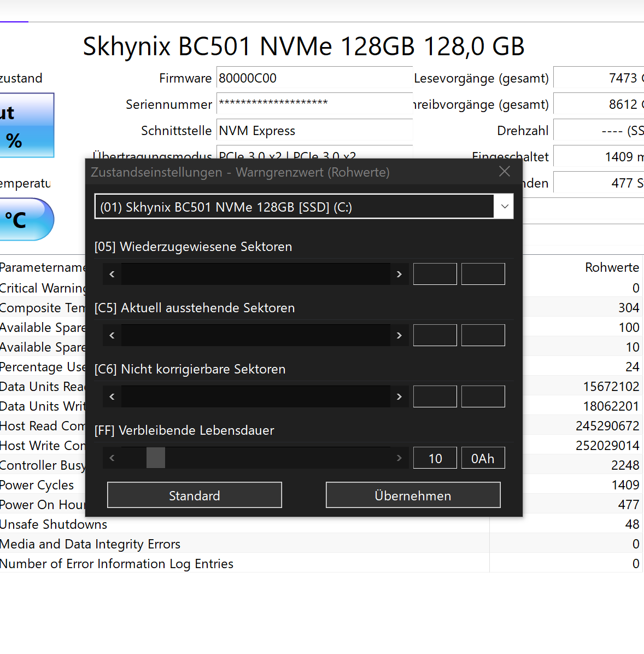644x654 pixels.
Task: Decrease the [05] Wiederzugewiesene Sektoren slider with left arrow
Action: (x=112, y=274)
